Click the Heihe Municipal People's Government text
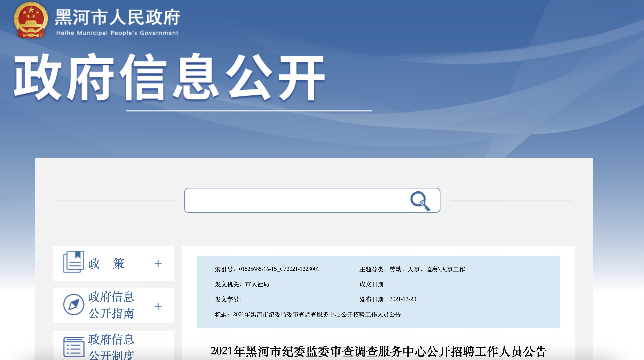644x360 pixels. tap(117, 33)
